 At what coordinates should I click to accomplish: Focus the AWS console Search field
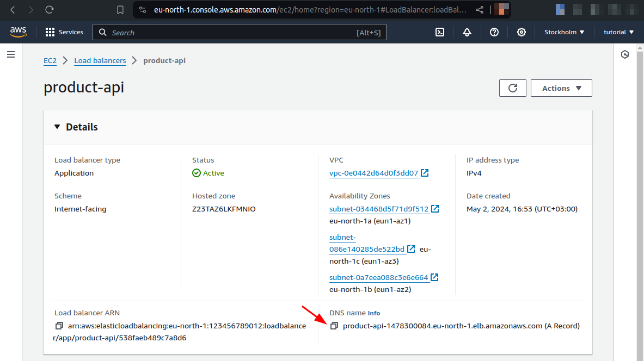coord(240,33)
